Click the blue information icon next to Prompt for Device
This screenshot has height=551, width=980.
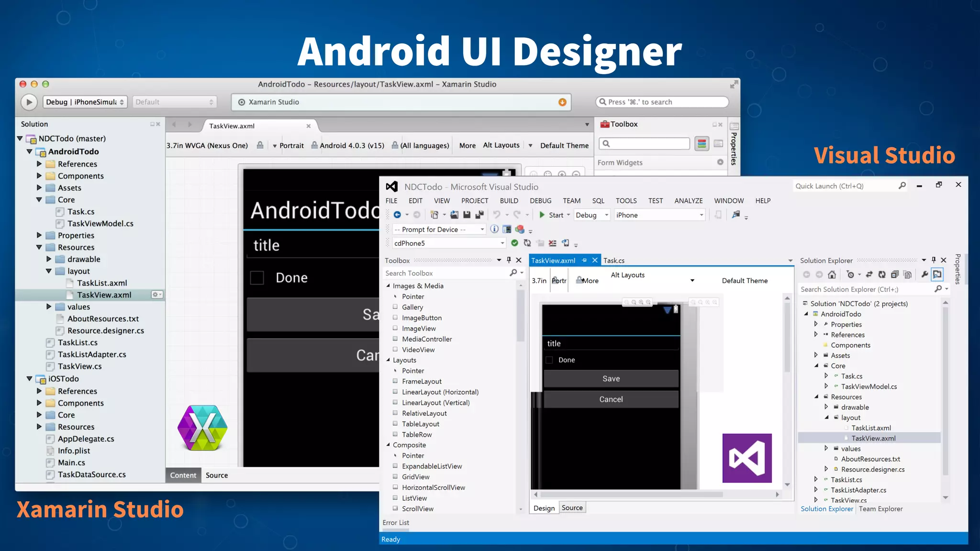click(494, 229)
